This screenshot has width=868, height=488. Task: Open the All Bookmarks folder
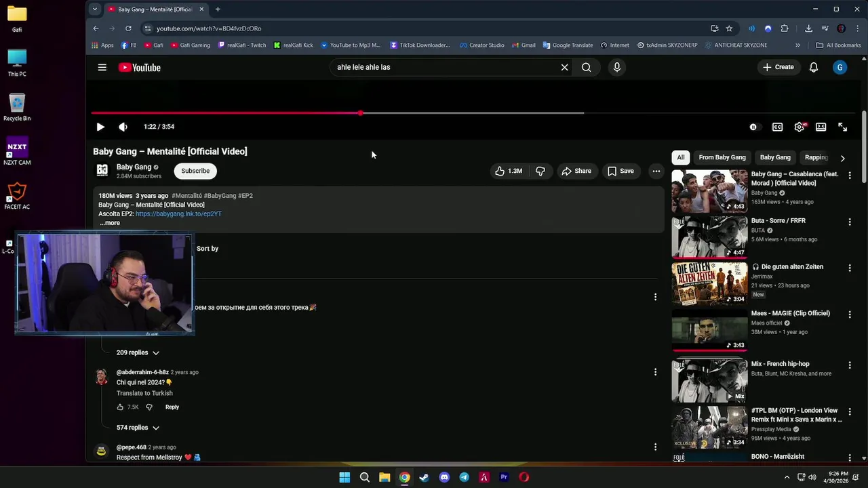(838, 45)
